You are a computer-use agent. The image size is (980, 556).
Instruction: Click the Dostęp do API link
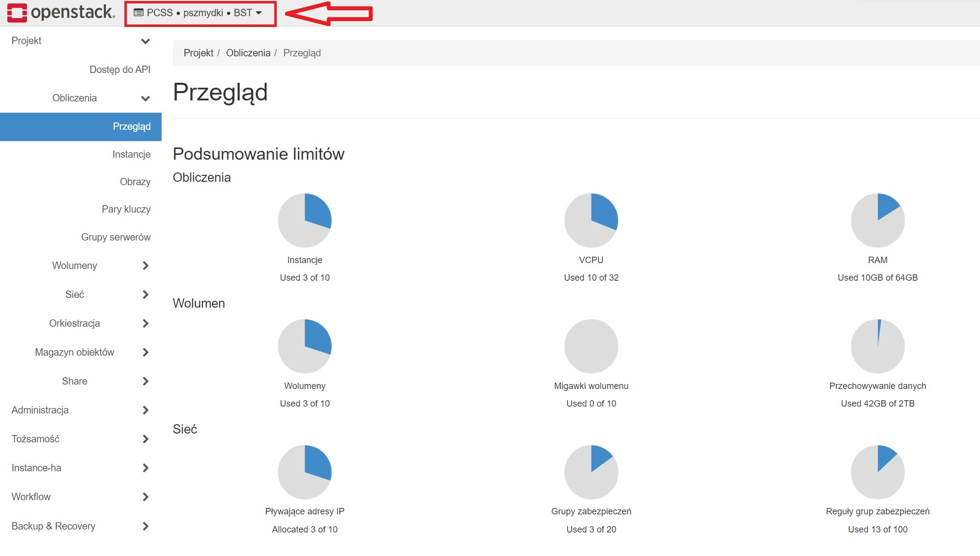pyautogui.click(x=121, y=70)
